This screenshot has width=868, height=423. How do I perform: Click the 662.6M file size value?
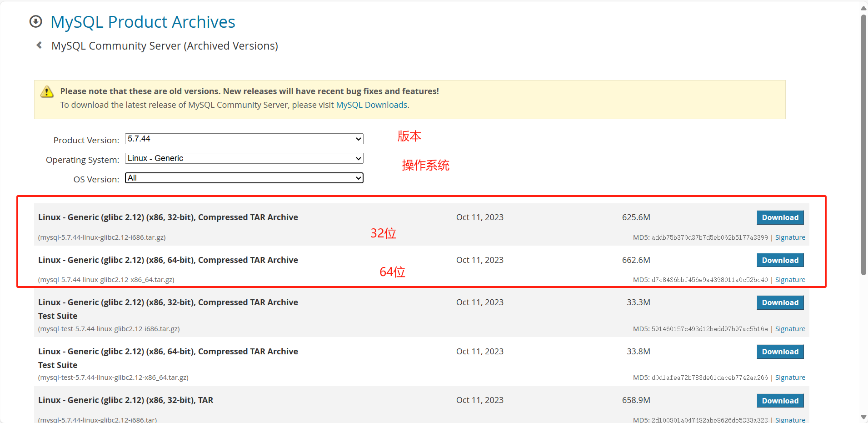tap(636, 260)
